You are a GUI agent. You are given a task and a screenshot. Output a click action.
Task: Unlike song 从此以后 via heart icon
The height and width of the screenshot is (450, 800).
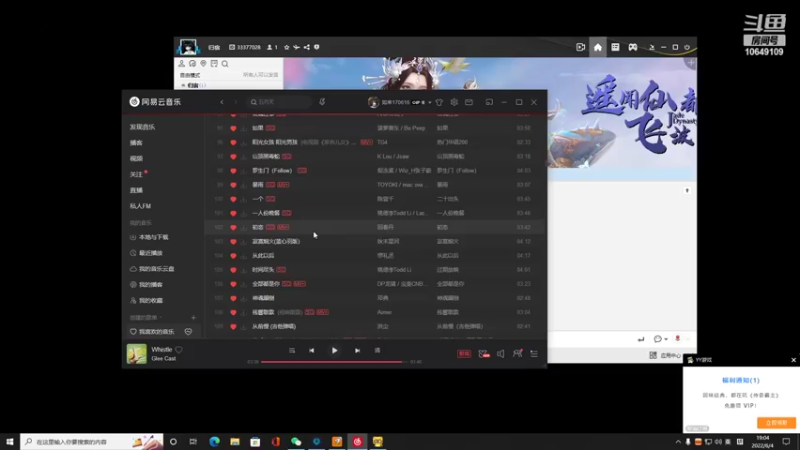(233, 256)
